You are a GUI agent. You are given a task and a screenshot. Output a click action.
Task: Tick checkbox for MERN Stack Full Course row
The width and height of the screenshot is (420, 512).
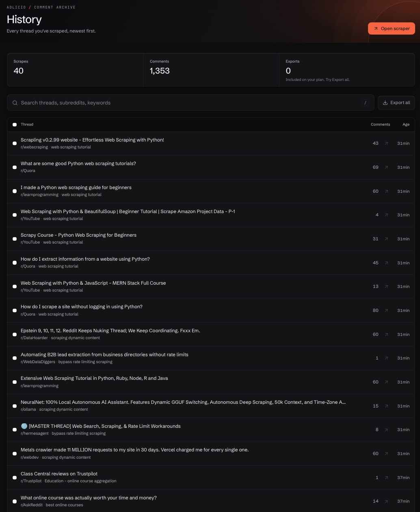coord(15,286)
